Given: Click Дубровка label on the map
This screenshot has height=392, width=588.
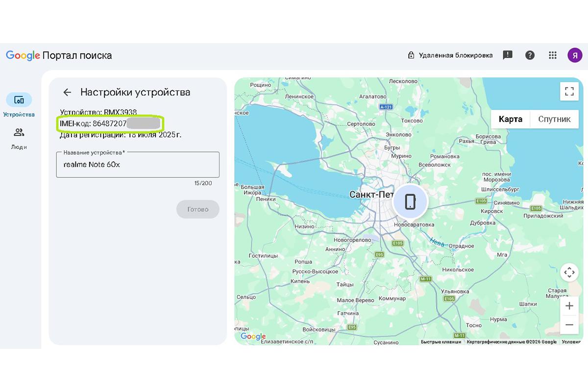Looking at the screenshot, I should (483, 222).
